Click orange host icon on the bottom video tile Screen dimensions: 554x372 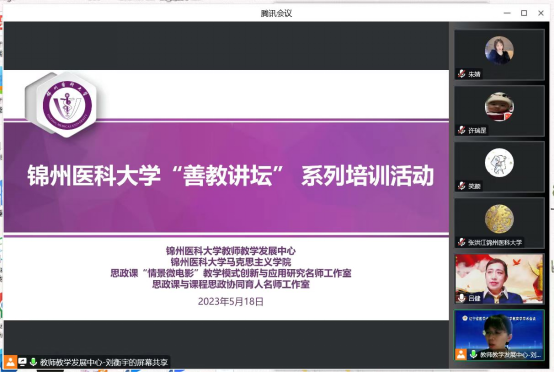click(461, 354)
